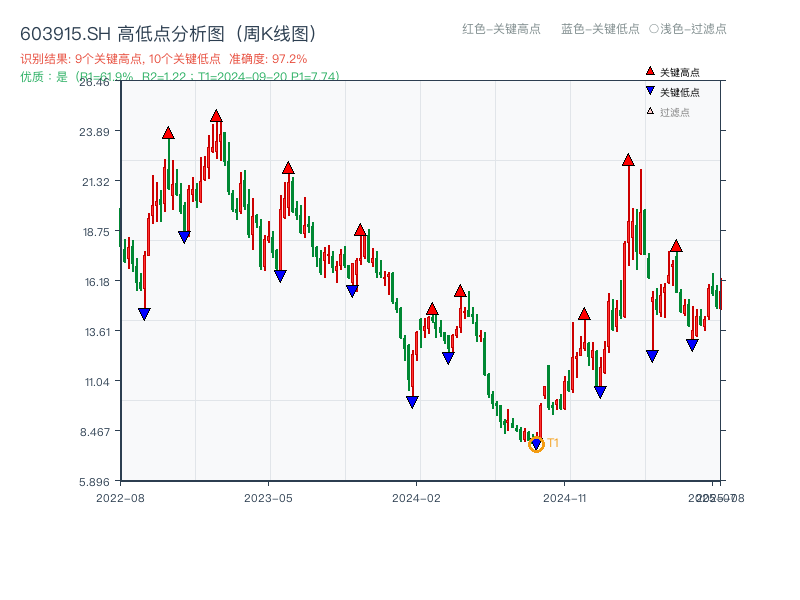Click the red 关键高点 triangle legend icon
Screen dimensions: 800x600
(648, 72)
